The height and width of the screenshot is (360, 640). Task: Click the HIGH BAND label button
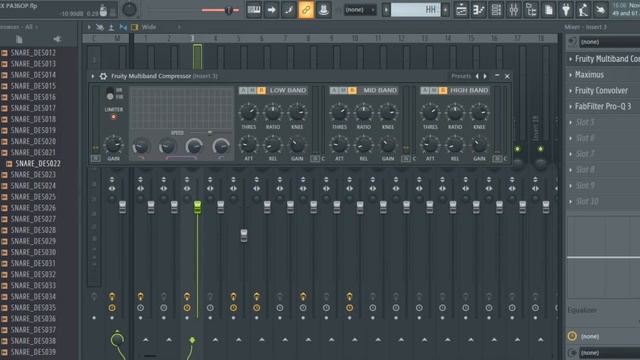[469, 90]
